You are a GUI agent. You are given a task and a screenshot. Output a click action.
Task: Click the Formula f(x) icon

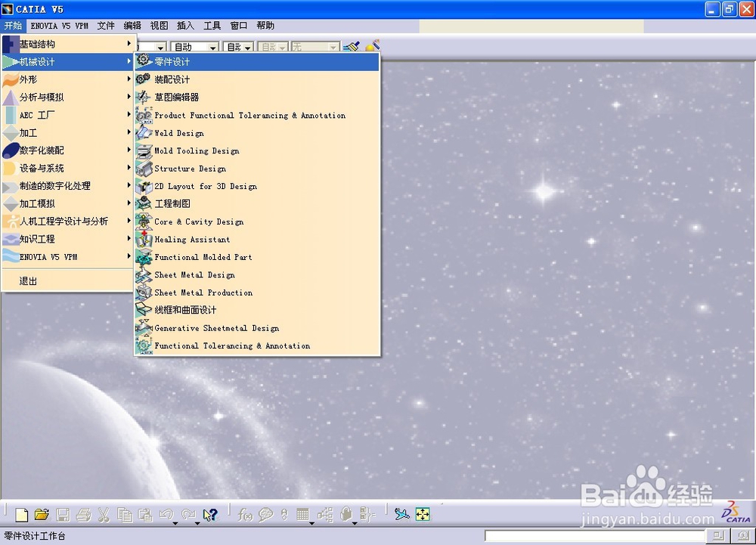coord(245,515)
